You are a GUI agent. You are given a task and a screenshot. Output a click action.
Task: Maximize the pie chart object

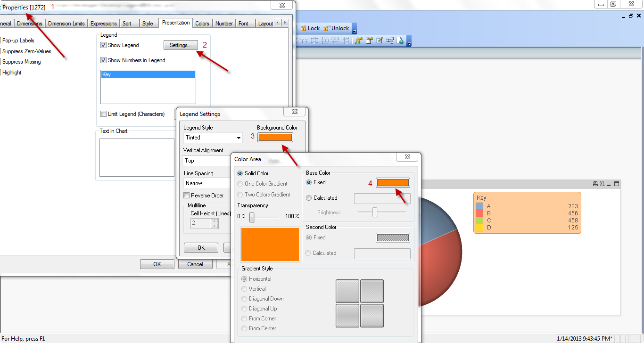(616, 184)
